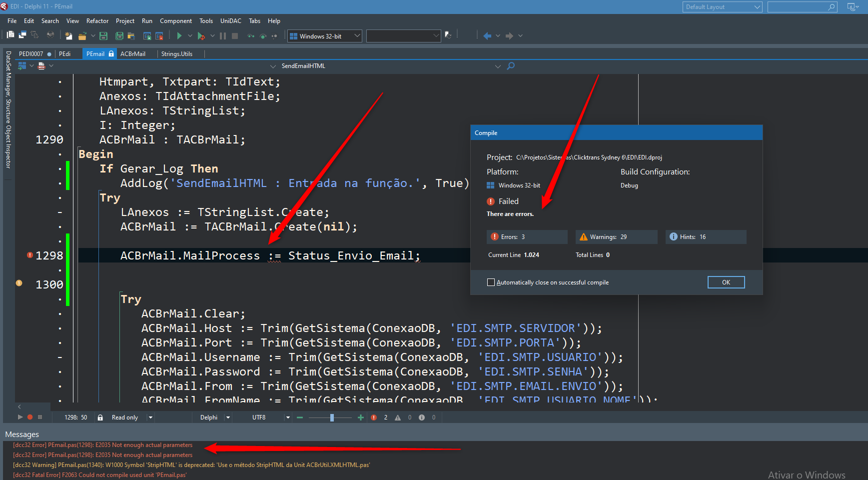This screenshot has height=480, width=868.
Task: Click the Warnings: 29 box
Action: click(617, 237)
